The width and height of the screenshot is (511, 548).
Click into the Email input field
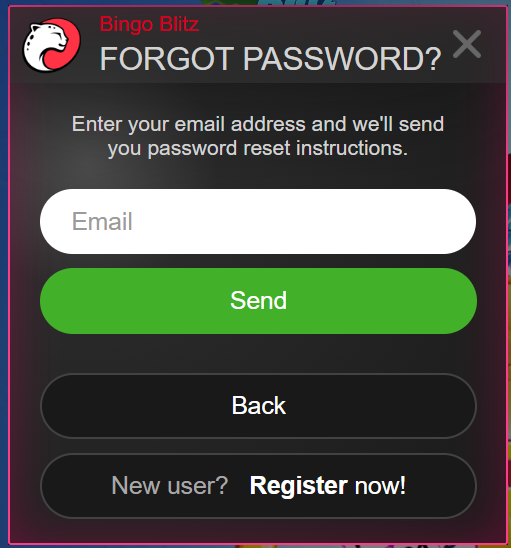click(258, 222)
